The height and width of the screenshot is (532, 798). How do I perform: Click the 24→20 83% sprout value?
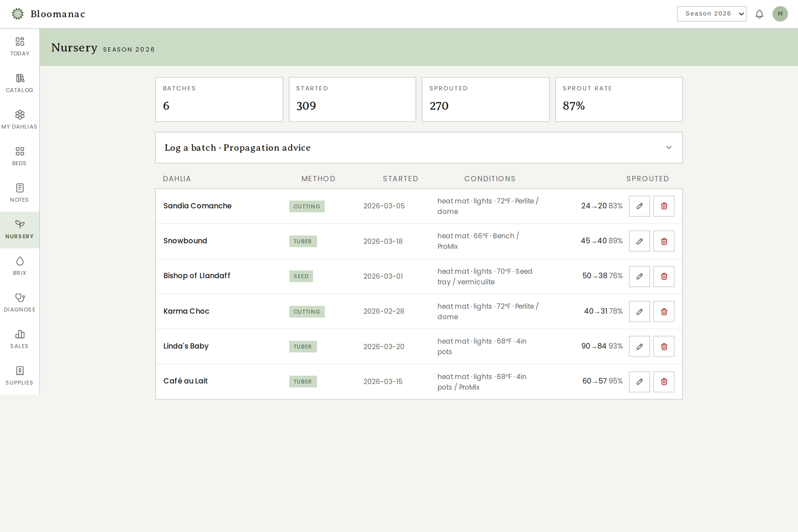pos(602,206)
